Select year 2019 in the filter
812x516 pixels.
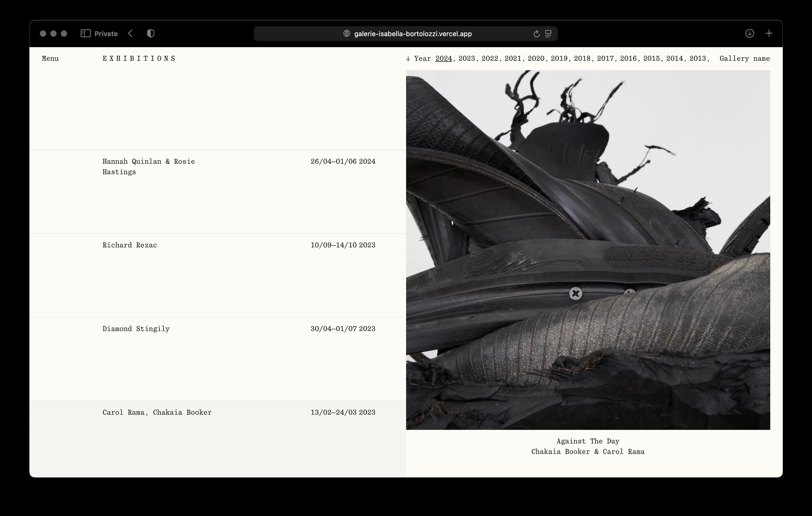559,58
